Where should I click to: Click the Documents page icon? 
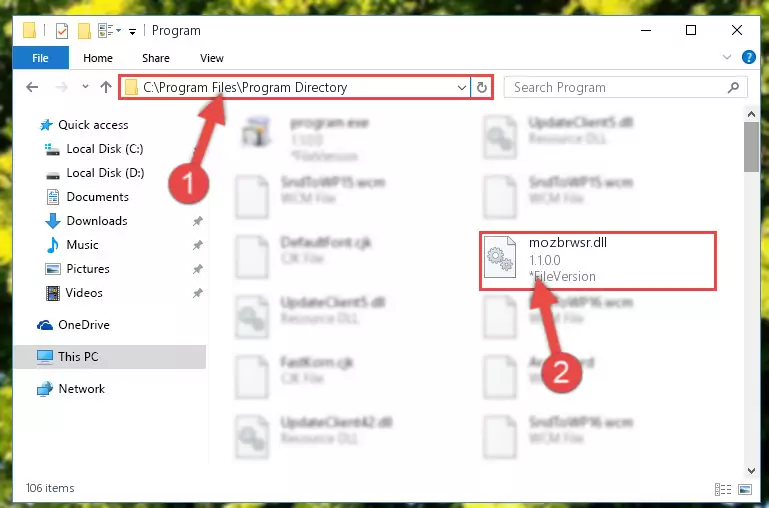tap(52, 197)
